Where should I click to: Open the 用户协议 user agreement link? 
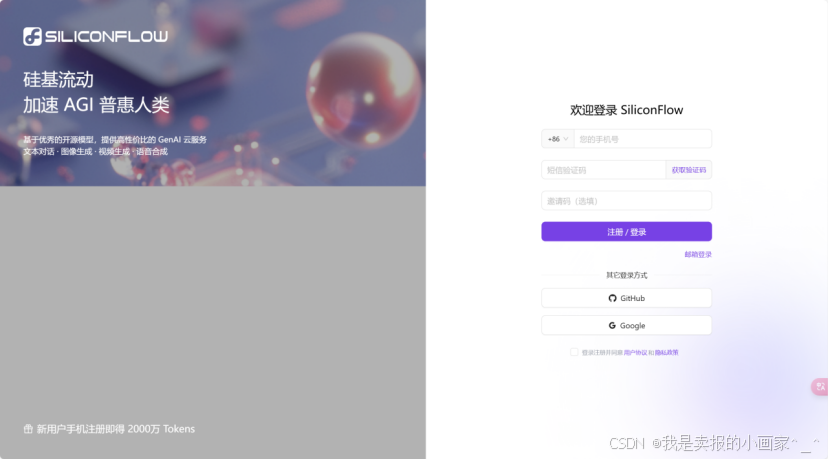point(635,353)
